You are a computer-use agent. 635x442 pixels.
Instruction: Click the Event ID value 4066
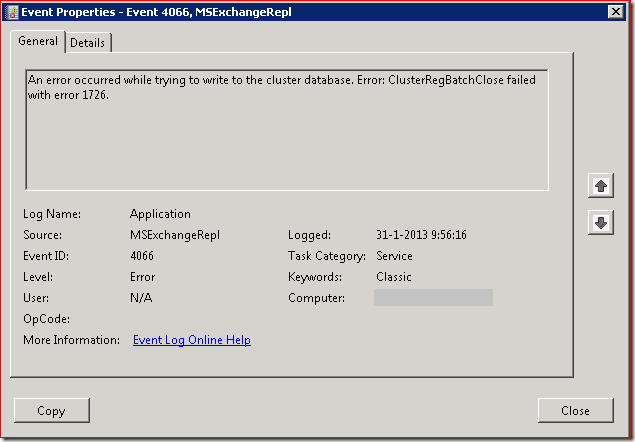pos(142,256)
